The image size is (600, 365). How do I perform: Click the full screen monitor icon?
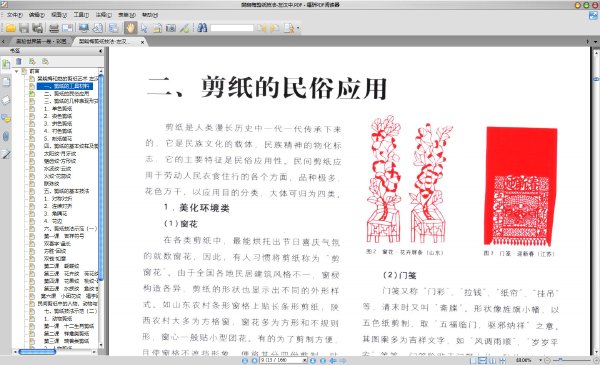click(84, 28)
